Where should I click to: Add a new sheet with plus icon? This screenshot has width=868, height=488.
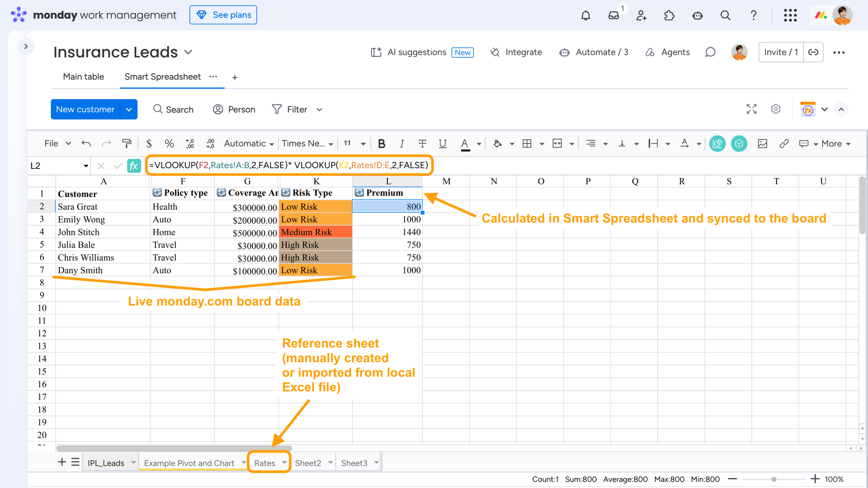coord(62,462)
